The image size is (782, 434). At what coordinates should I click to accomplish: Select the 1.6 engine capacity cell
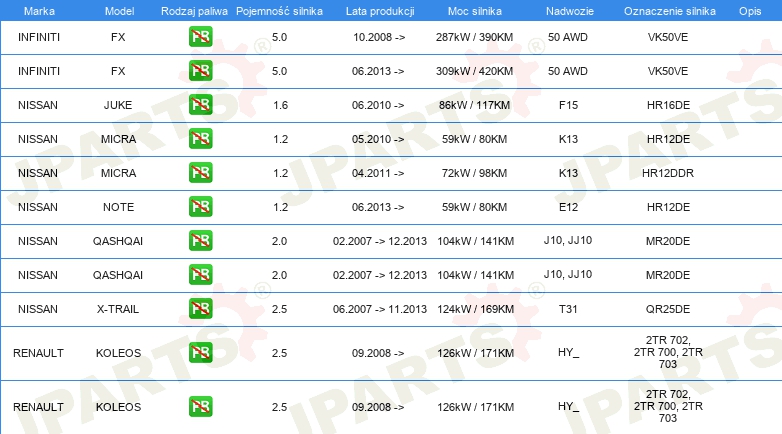tap(280, 105)
